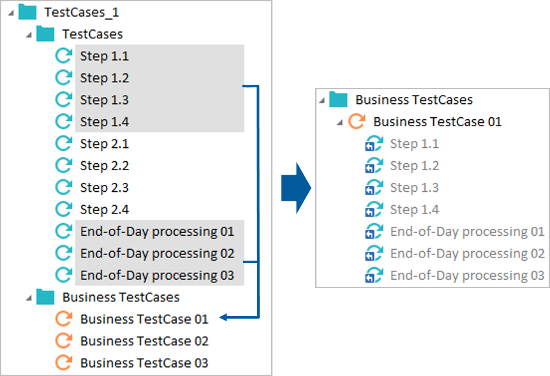The image size is (550, 376).
Task: Click the orange icon beside Business TestCase 02
Action: coord(64,341)
